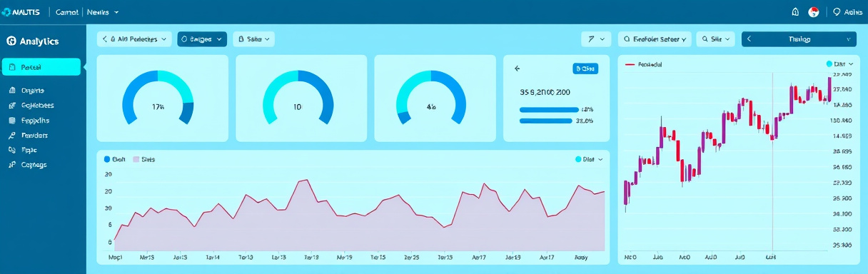
Task: Click the 17% donut gauge
Action: coord(158,98)
